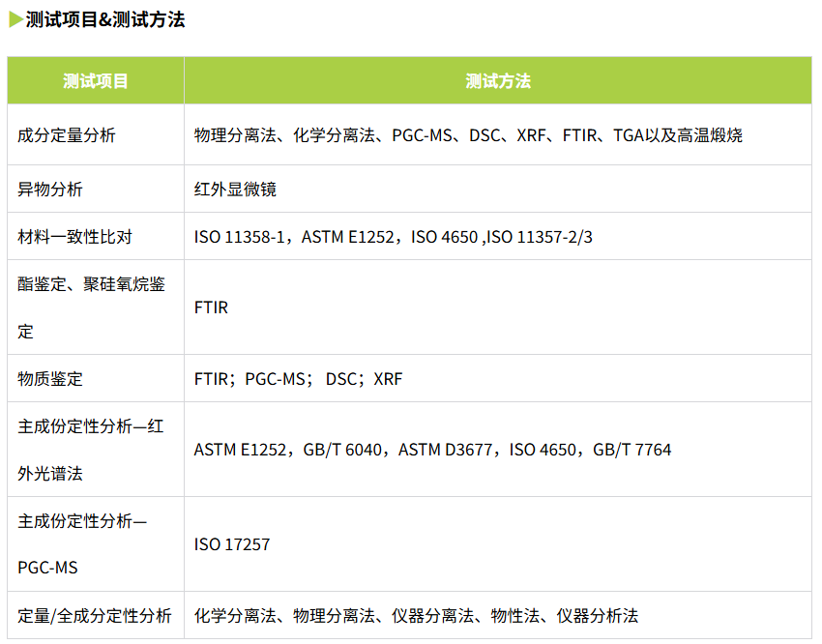Image resolution: width=822 pixels, height=644 pixels.
Task: Select the 测试方法 column header
Action: point(498,81)
